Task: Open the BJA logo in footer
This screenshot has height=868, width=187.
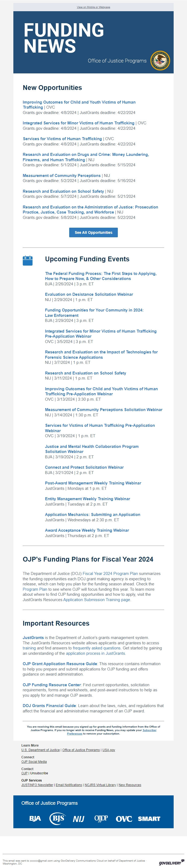Action: (35, 819)
